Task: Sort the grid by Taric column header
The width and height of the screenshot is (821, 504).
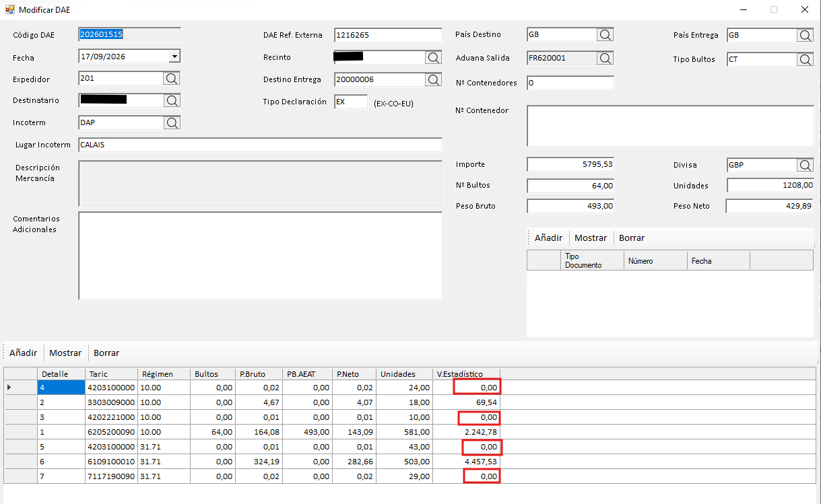Action: click(x=111, y=374)
